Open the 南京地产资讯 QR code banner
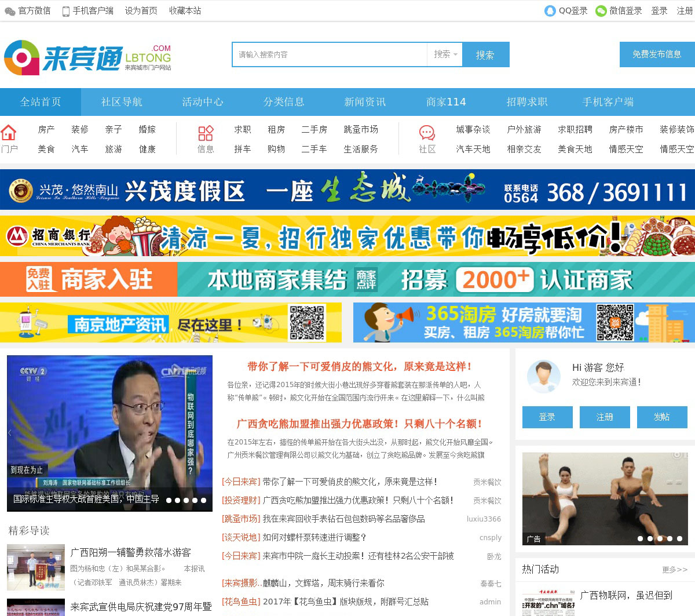 [171, 323]
